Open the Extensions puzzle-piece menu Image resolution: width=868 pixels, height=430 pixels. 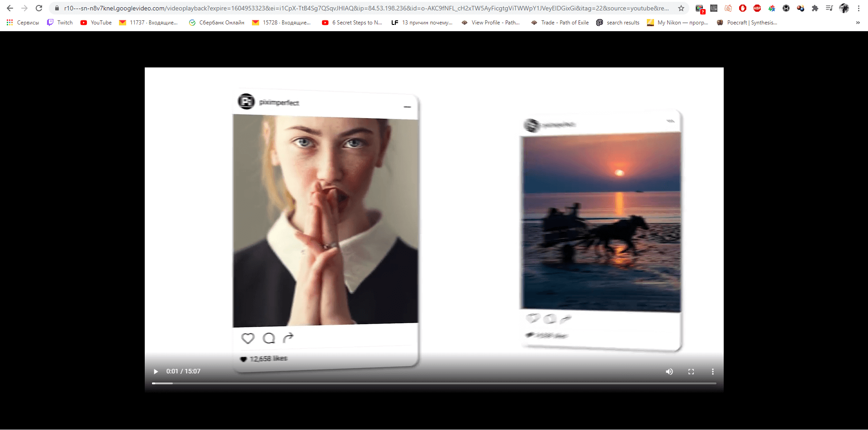pos(815,8)
